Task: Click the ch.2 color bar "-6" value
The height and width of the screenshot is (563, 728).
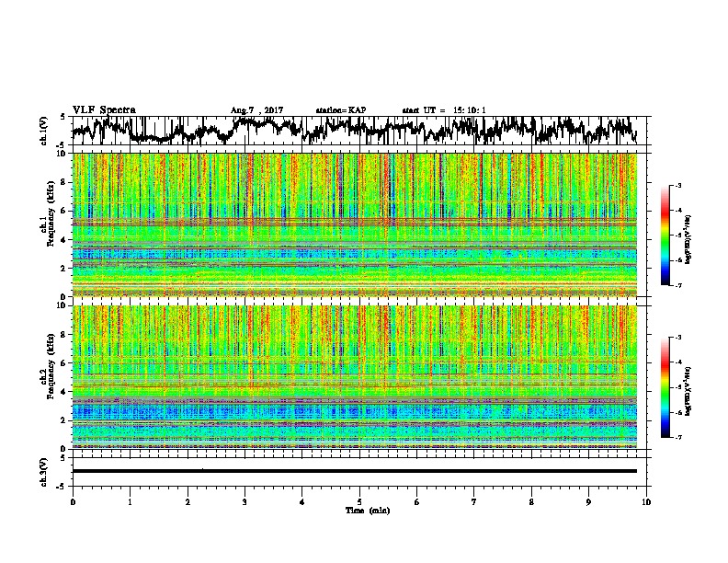Action: 677,412
